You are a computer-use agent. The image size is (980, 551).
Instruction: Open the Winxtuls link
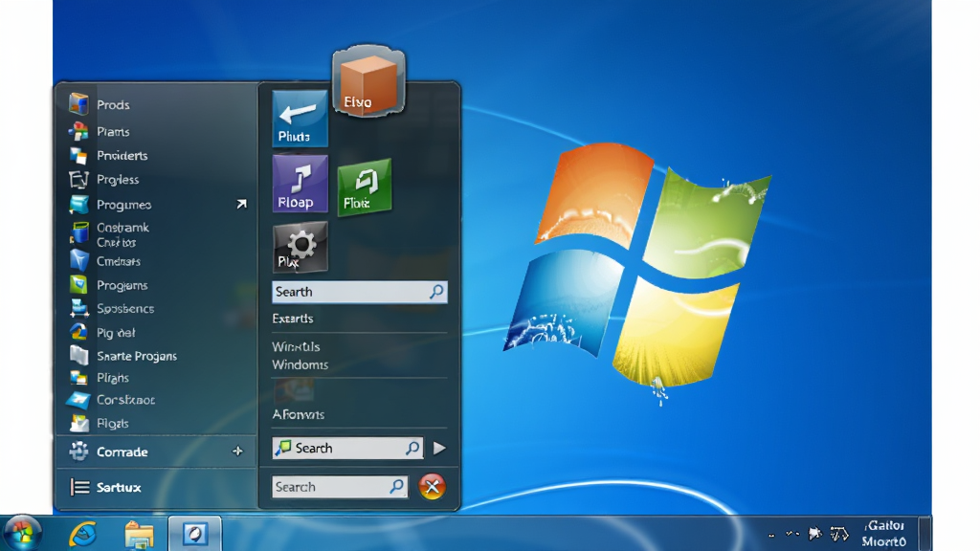click(x=296, y=346)
